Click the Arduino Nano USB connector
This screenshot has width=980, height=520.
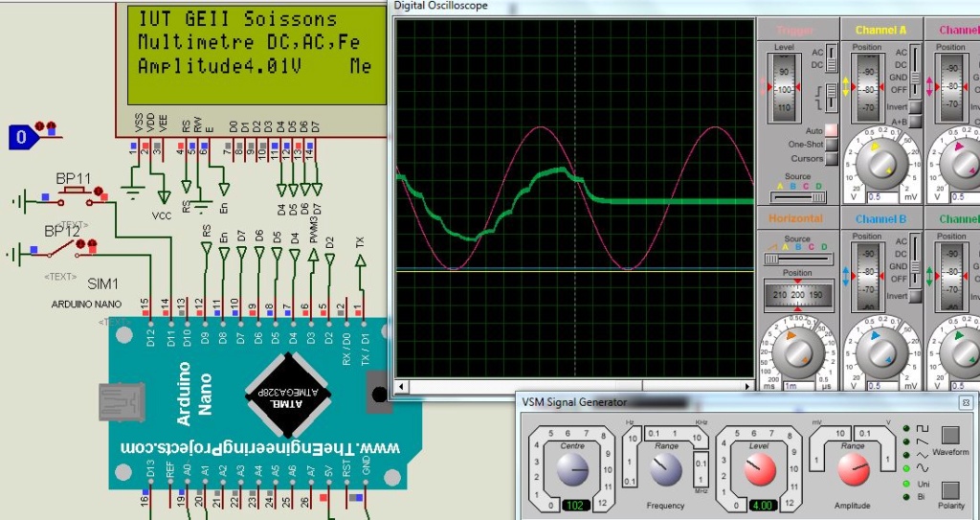pyautogui.click(x=122, y=401)
